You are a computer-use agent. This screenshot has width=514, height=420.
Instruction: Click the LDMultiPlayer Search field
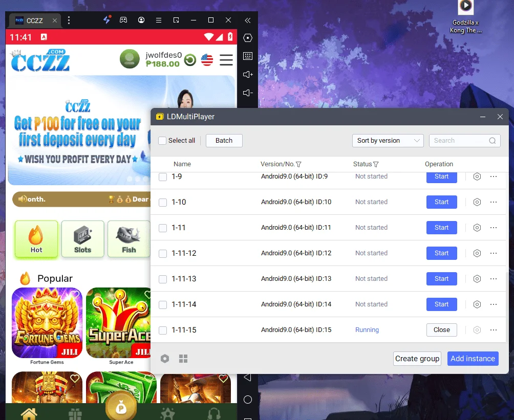coord(464,141)
